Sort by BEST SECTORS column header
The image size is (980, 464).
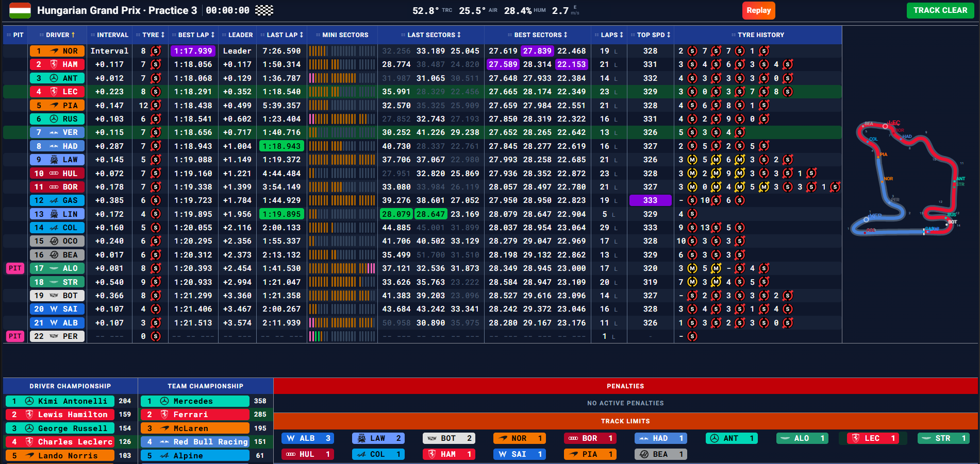coord(538,35)
